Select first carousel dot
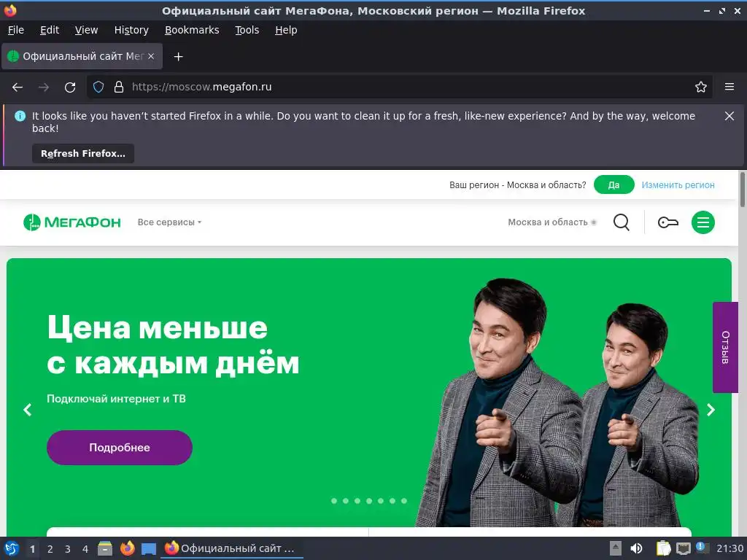Image resolution: width=747 pixels, height=560 pixels. tap(334, 501)
